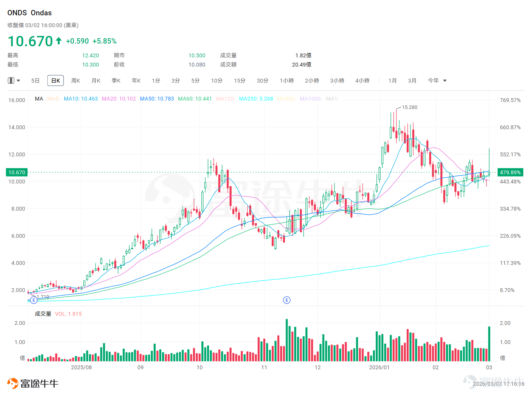Screen dimensions: 532x396
Task: Click the 2025/08 date axis label
Action: (x=81, y=367)
